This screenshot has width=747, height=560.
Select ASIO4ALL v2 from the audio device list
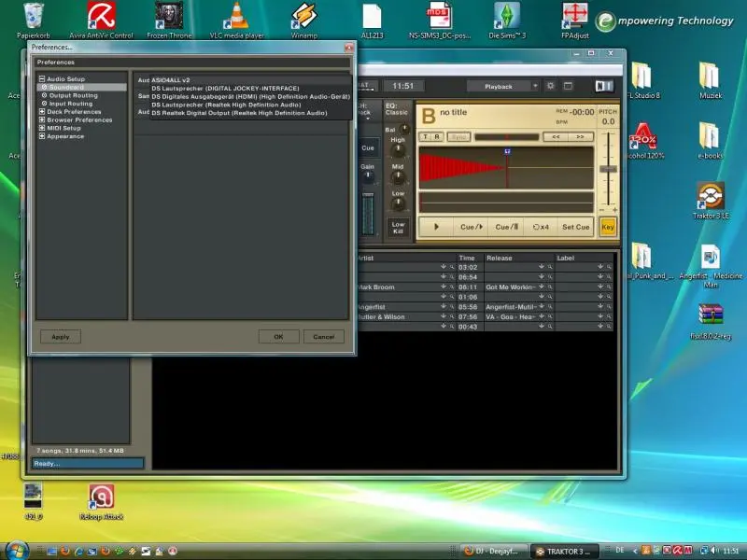[171, 80]
